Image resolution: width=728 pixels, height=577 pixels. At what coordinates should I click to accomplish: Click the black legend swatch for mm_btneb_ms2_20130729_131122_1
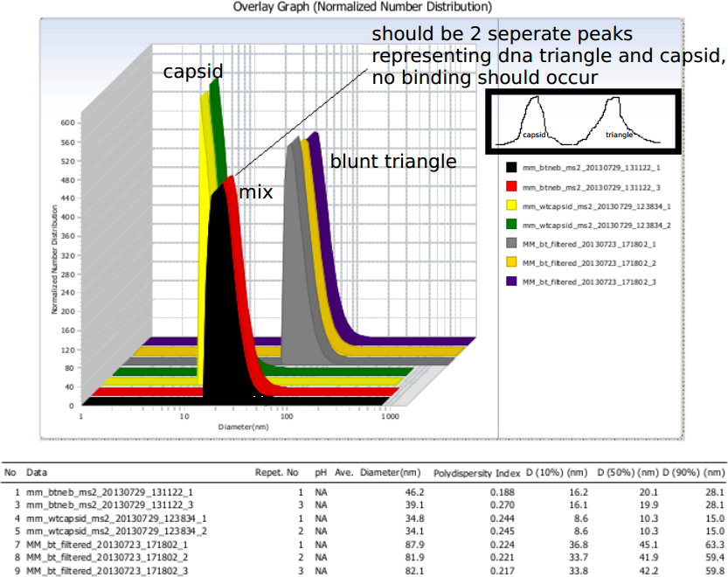pos(511,165)
